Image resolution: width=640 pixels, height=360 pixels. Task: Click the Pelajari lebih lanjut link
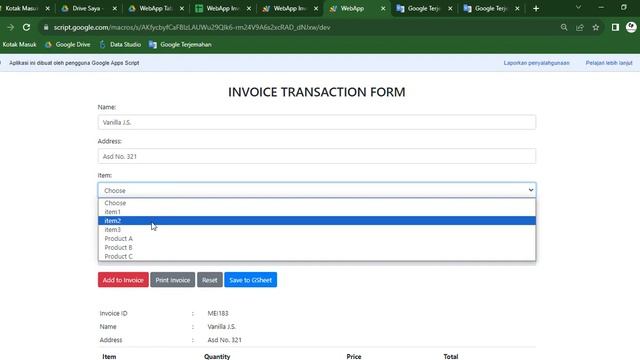point(609,63)
